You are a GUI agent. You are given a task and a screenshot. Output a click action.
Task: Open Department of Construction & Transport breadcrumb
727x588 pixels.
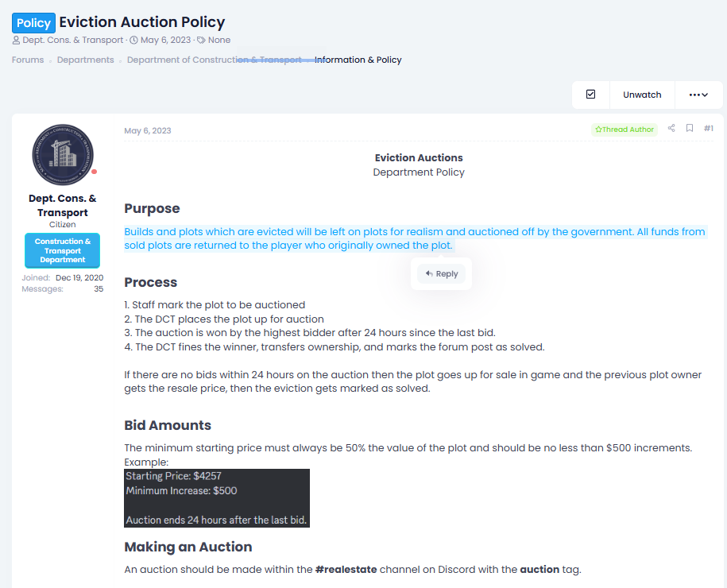[x=215, y=60]
